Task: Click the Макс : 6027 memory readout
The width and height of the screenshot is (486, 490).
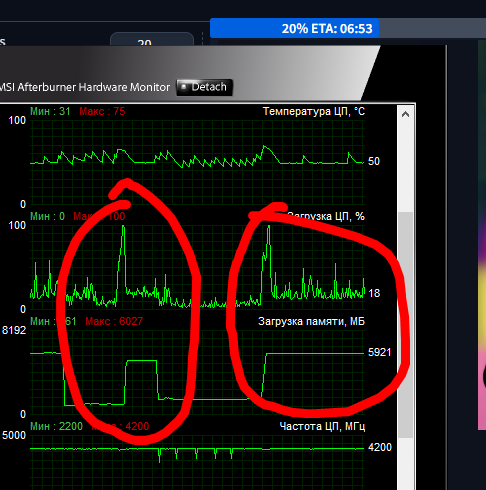Action: tap(114, 321)
